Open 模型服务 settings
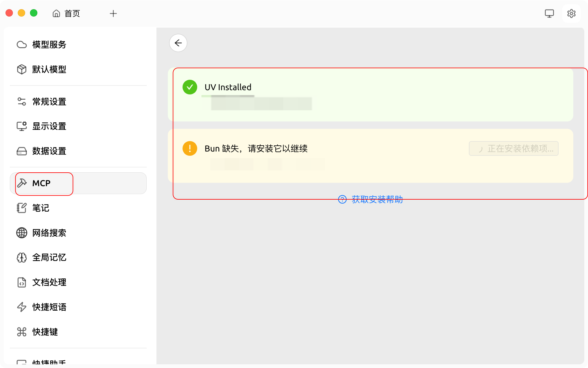Image resolution: width=588 pixels, height=368 pixels. pos(49,44)
